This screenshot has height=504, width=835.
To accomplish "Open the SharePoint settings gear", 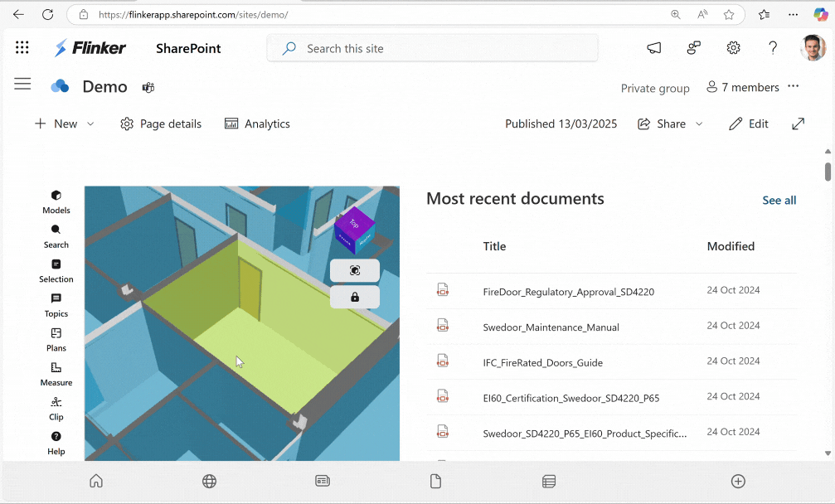I will [733, 47].
